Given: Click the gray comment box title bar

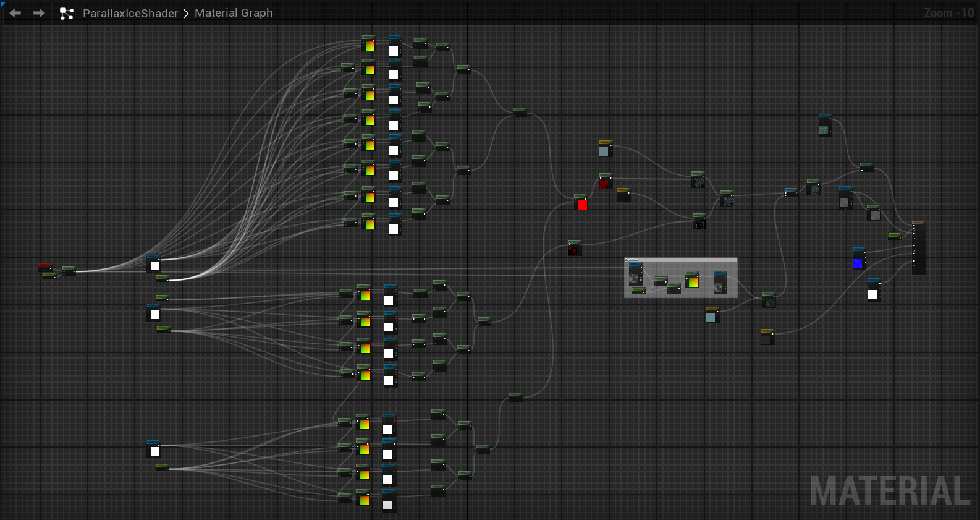Looking at the screenshot, I should (680, 260).
